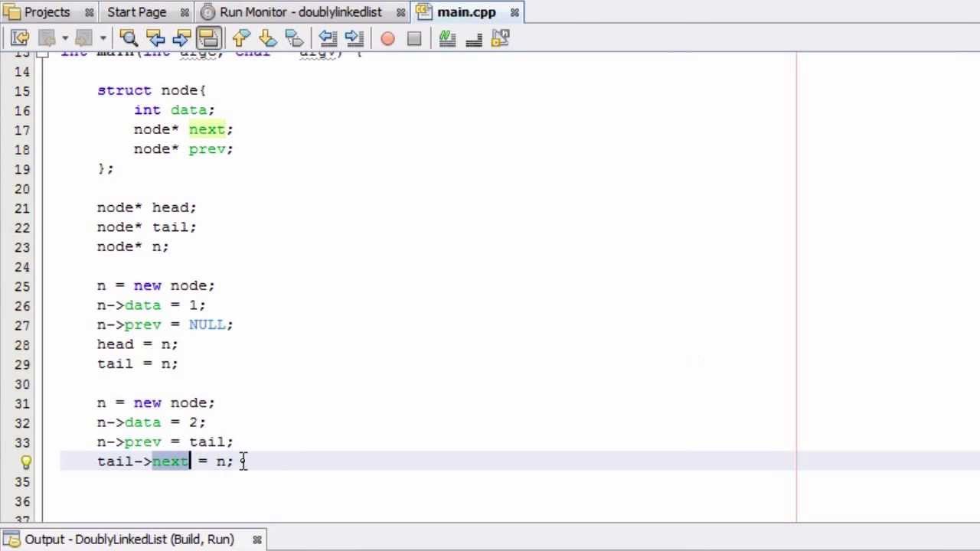Click the selected "next" on line 34
Image resolution: width=980 pixels, height=551 pixels.
(170, 461)
